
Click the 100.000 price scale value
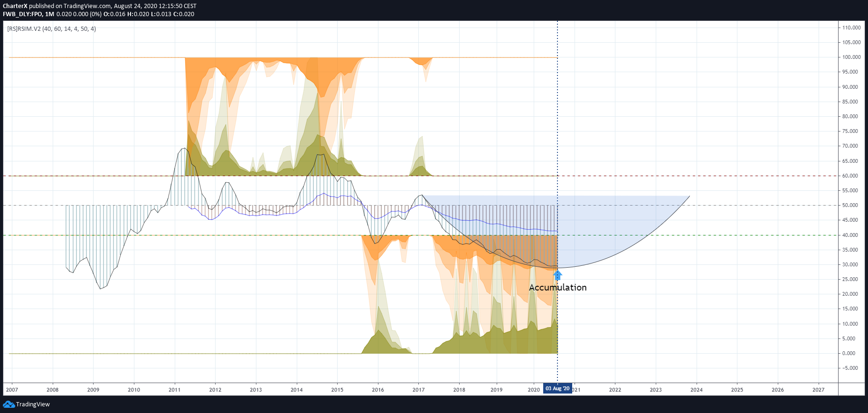(851, 57)
